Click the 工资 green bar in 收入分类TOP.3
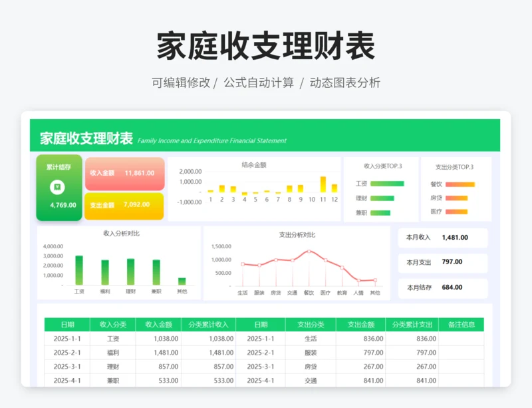 (387, 184)
